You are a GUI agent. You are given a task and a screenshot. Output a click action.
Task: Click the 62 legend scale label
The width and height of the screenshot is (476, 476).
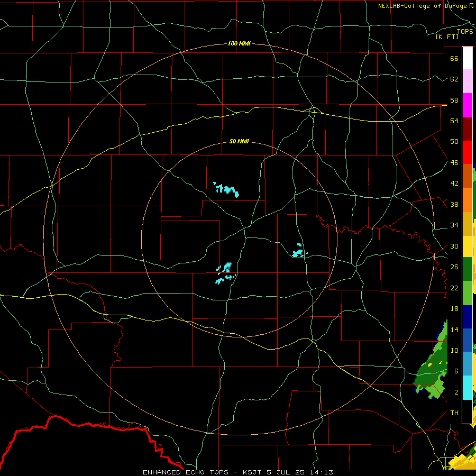click(x=454, y=79)
